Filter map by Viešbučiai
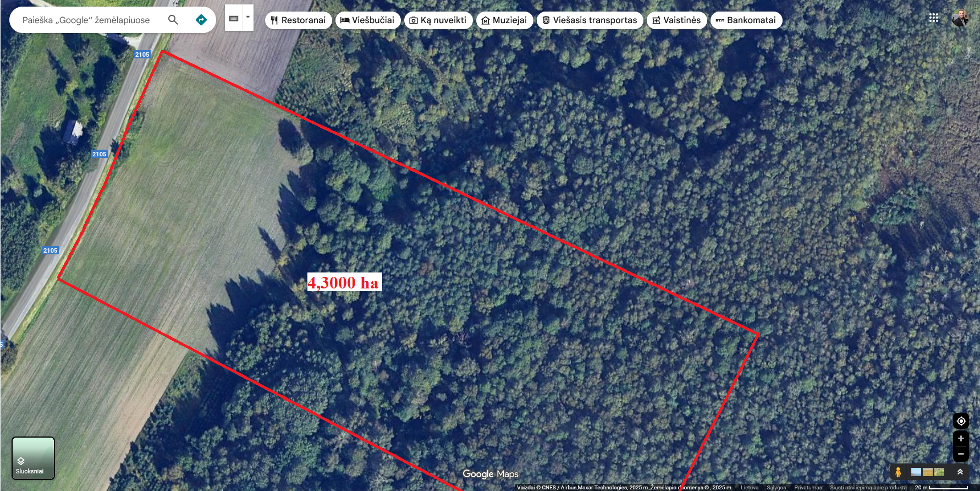Image resolution: width=980 pixels, height=491 pixels. pyautogui.click(x=368, y=20)
